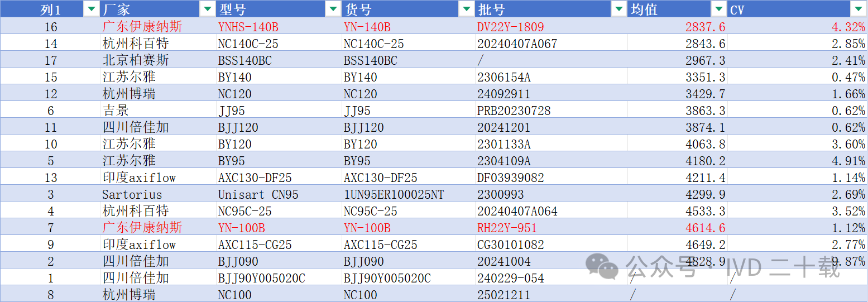Select the 厂家 header cell
Viewport: 868px width, 302px height.
[x=158, y=9]
